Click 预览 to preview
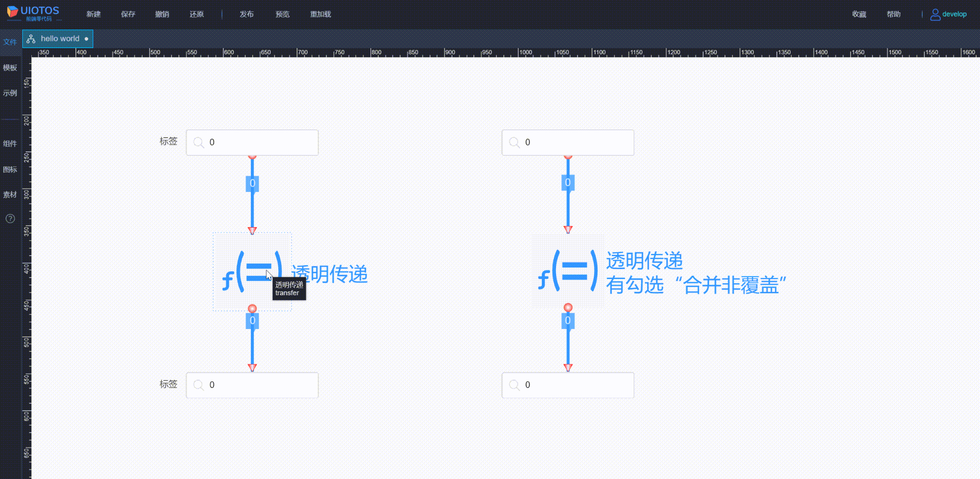The image size is (980, 479). click(x=283, y=14)
